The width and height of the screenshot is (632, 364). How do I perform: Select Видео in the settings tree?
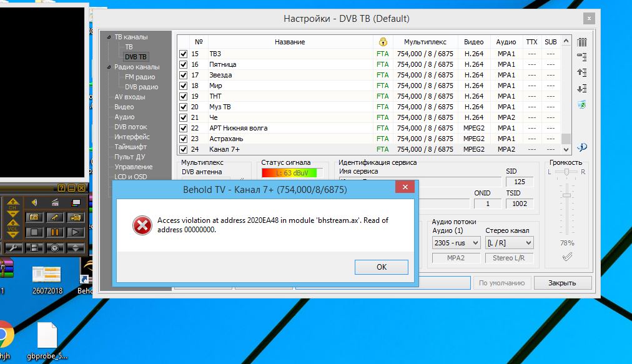pos(124,107)
